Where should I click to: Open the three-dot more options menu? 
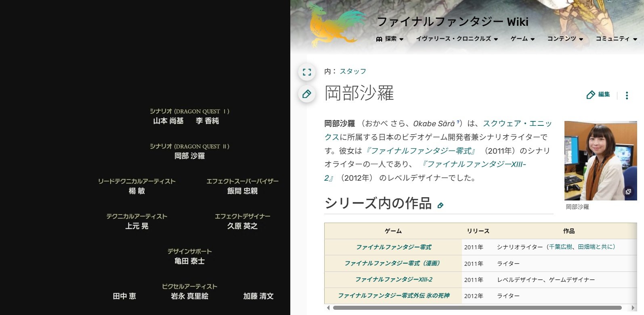(627, 95)
